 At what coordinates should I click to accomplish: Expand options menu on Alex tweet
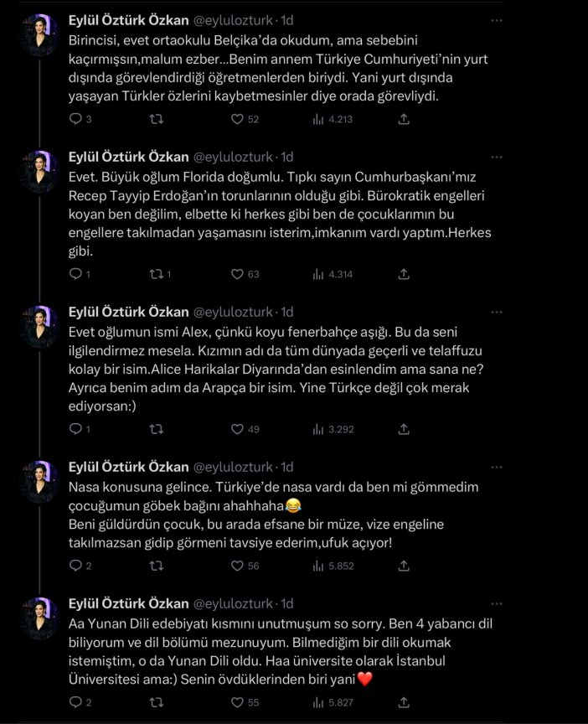pos(497,312)
